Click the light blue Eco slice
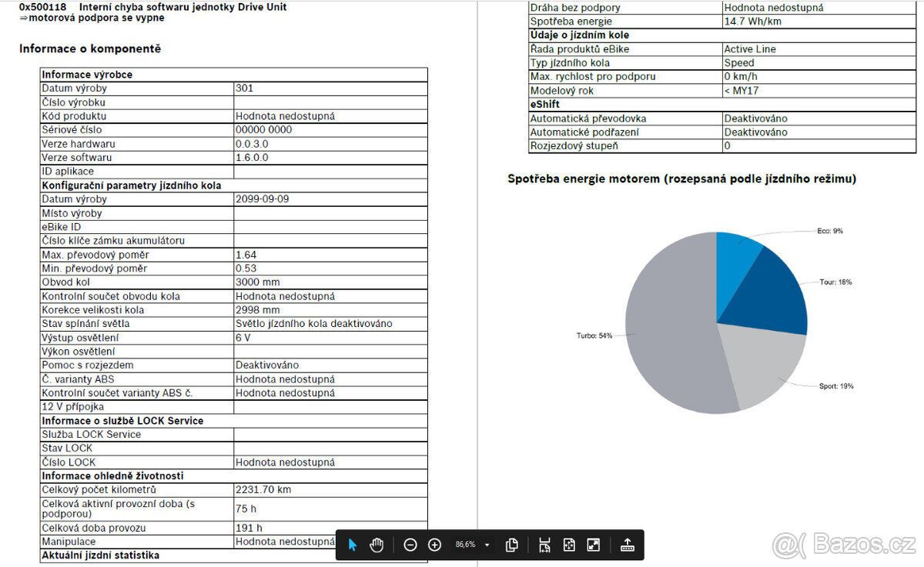The height and width of the screenshot is (567, 924). pos(735,252)
